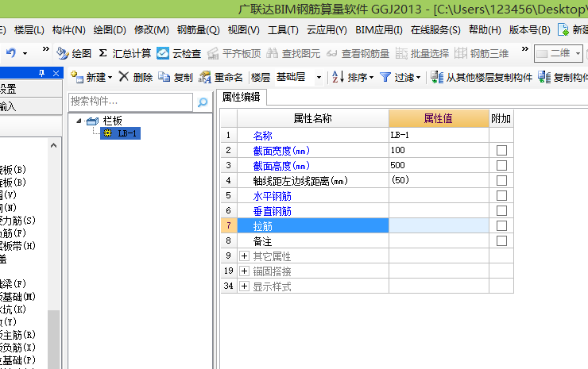This screenshot has width=588, height=369.
Task: Collapse the 栏板 tree node
Action: click(x=79, y=121)
